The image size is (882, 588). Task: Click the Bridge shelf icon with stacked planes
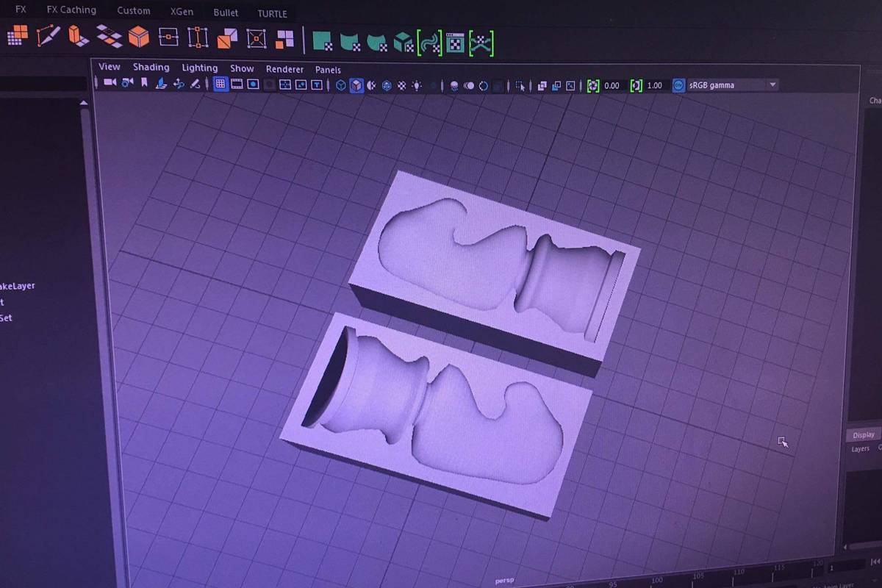[109, 36]
